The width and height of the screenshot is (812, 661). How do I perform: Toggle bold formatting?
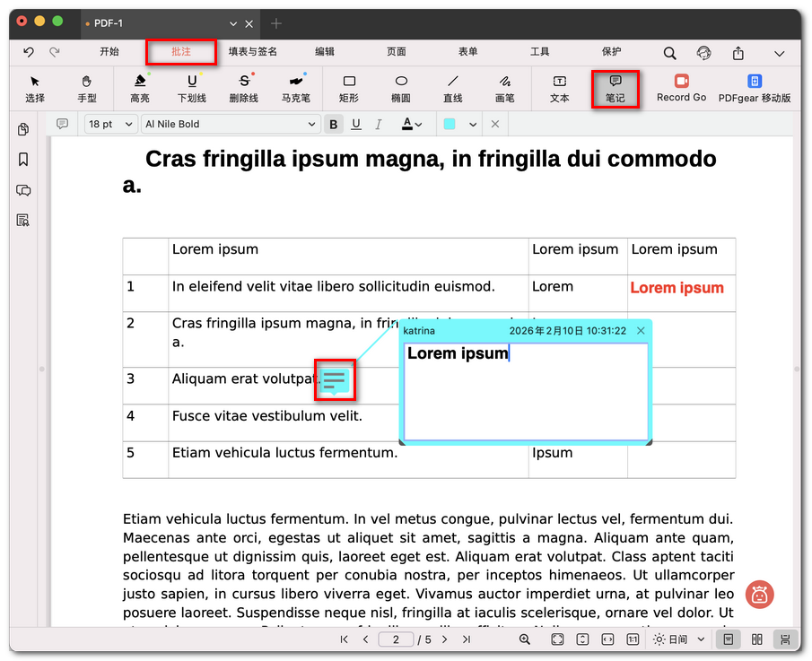[x=334, y=125]
